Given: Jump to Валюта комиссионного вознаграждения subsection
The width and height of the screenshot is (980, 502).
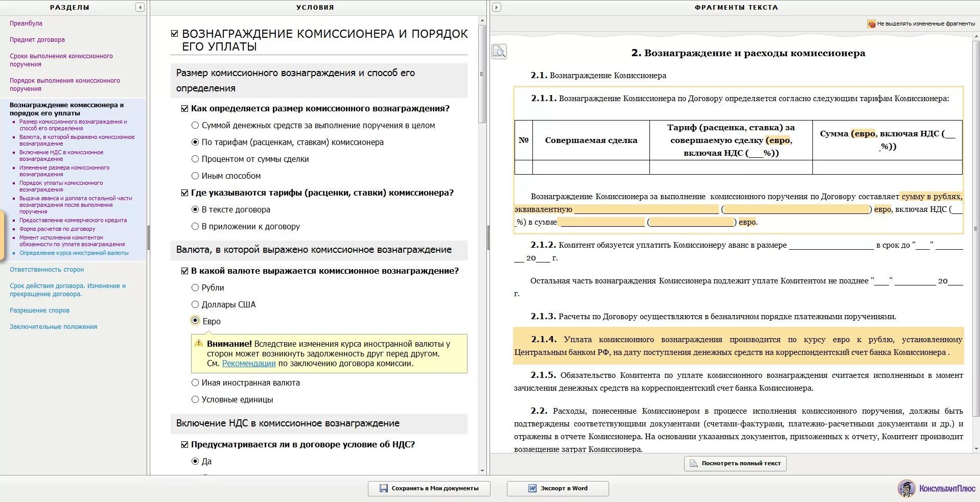Looking at the screenshot, I should (77, 140).
